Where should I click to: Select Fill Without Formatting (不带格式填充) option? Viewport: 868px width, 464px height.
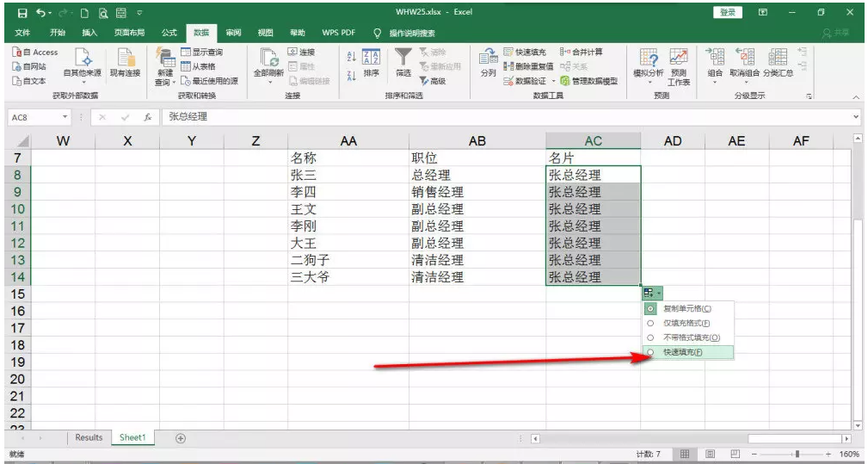[x=687, y=337]
